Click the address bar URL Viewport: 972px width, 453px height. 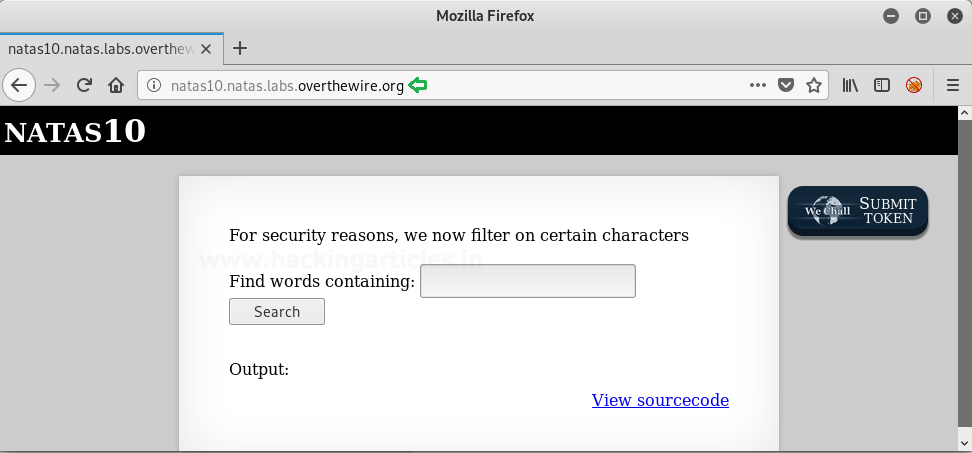point(288,86)
